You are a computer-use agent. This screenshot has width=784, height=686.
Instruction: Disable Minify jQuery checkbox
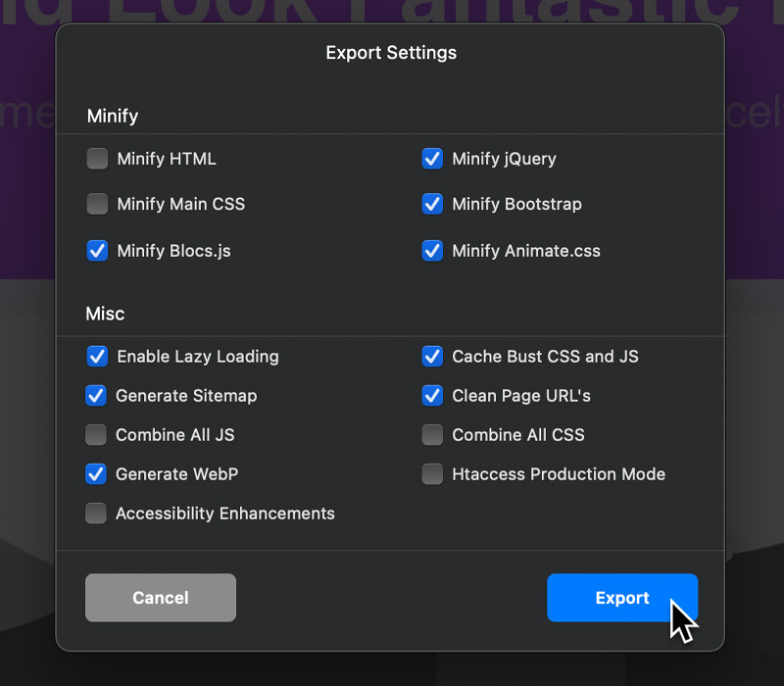point(432,159)
